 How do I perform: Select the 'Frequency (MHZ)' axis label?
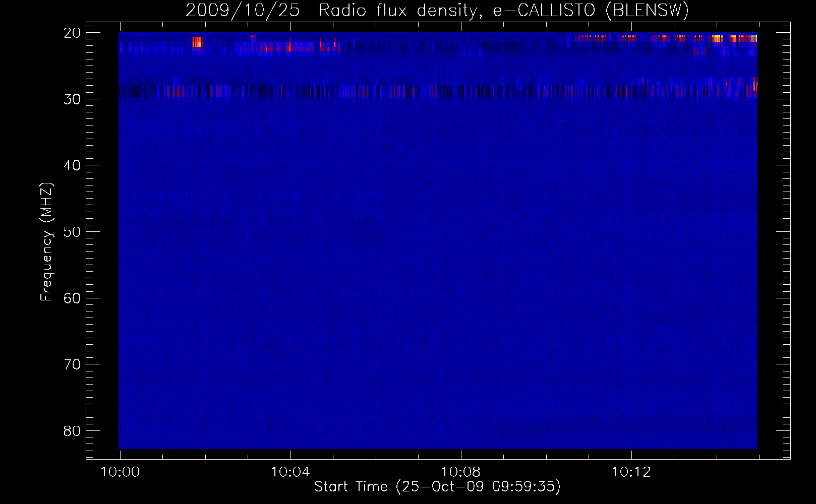point(46,242)
